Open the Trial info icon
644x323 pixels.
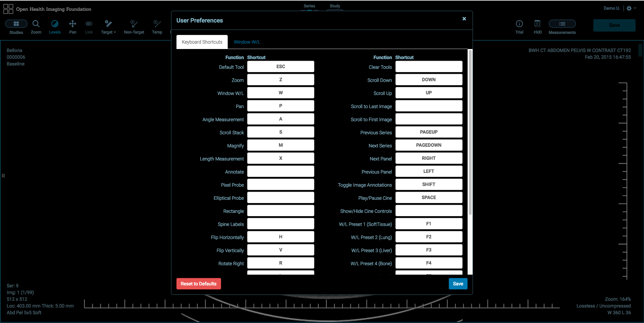[519, 24]
